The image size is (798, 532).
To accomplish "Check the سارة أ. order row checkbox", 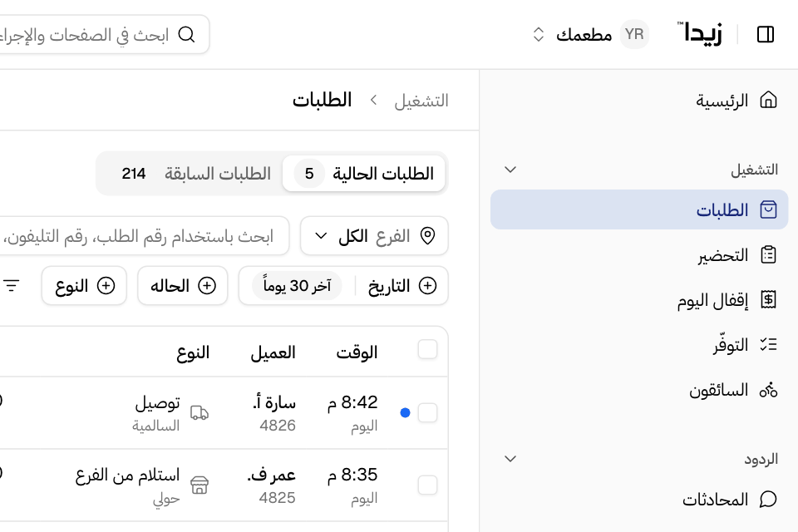I will [x=427, y=412].
